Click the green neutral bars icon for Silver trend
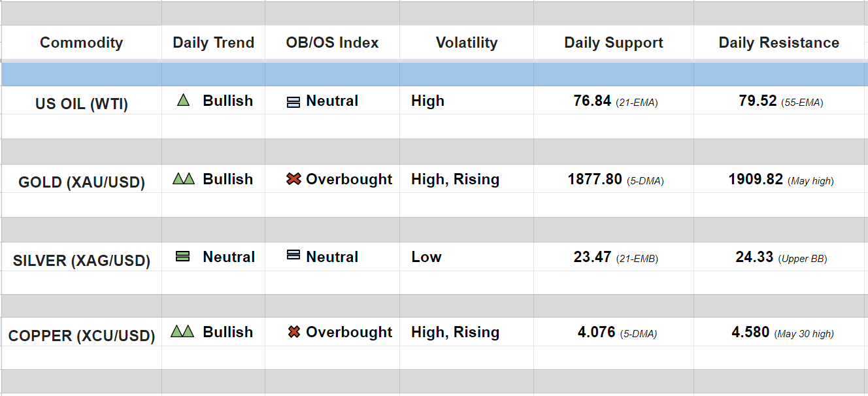 (183, 257)
